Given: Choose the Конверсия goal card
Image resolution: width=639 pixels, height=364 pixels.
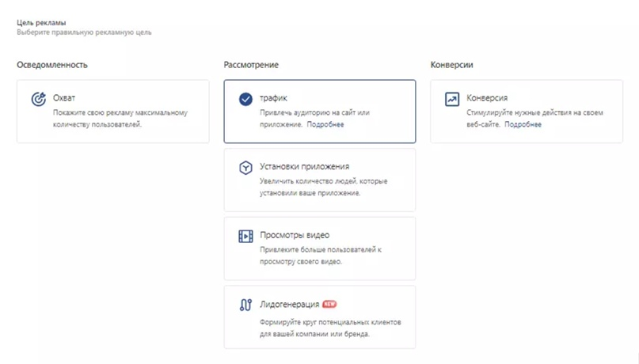Looking at the screenshot, I should (x=527, y=111).
